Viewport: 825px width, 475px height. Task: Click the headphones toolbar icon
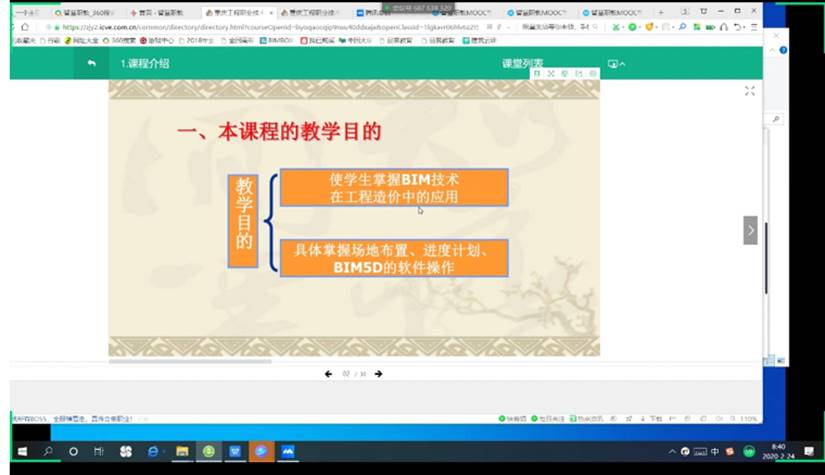tap(724, 27)
